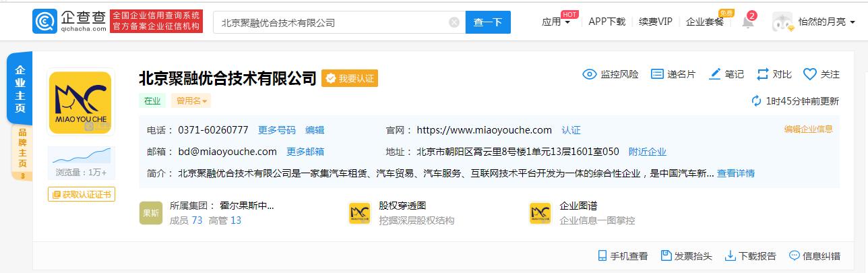Click the 关注 heart icon
This screenshot has height=273, width=868.
[809, 74]
